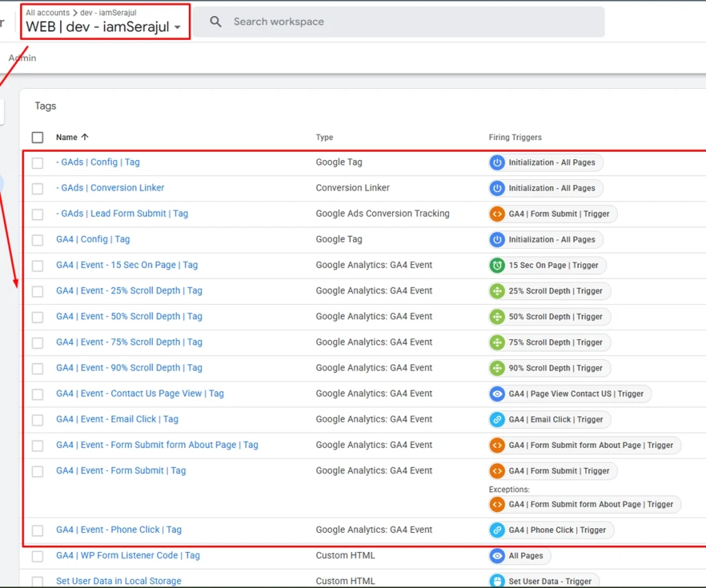Click the search magnifying glass icon

pos(216,21)
